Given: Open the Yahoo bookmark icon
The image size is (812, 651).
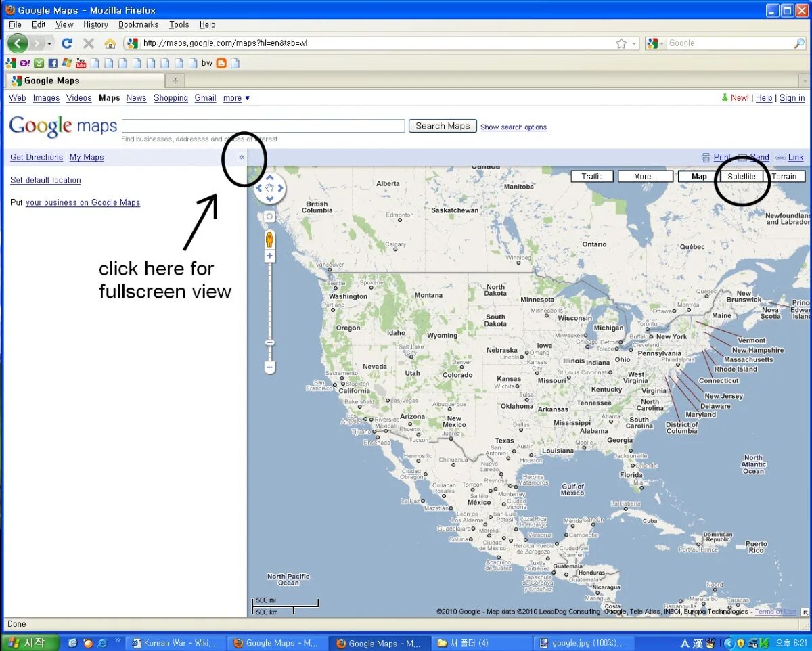Looking at the screenshot, I should (x=24, y=63).
